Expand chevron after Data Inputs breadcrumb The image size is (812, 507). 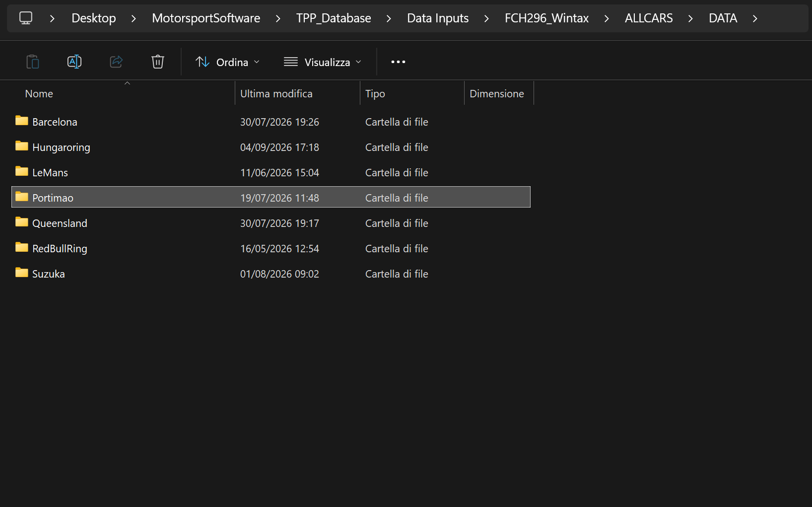[x=486, y=18]
